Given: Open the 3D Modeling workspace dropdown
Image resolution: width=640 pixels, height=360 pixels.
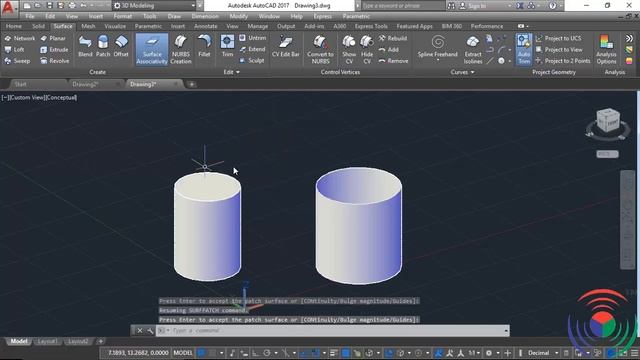Looking at the screenshot, I should pos(154,6).
